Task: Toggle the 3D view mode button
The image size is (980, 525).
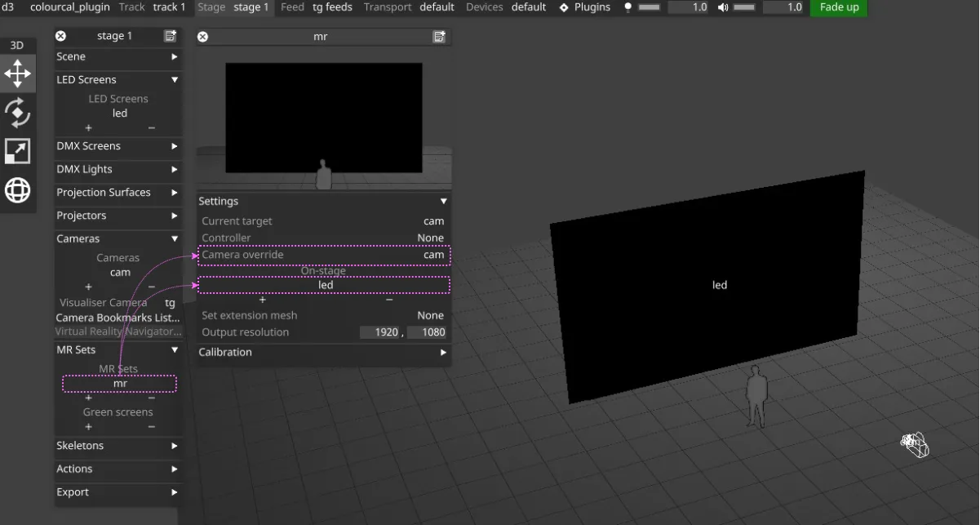Action: (x=16, y=46)
